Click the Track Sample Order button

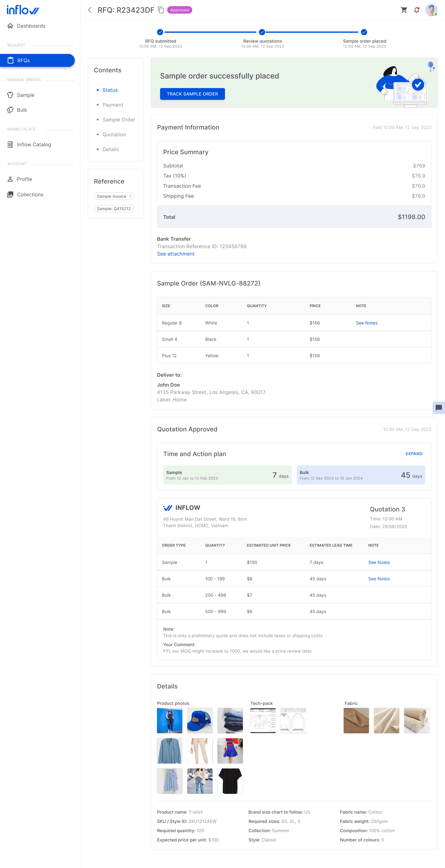[192, 94]
